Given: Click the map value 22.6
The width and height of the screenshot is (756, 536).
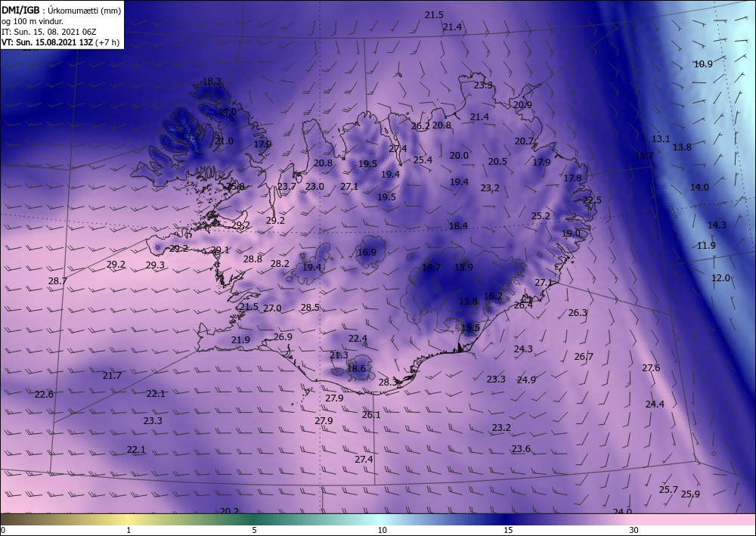Looking at the screenshot, I should coord(45,395).
